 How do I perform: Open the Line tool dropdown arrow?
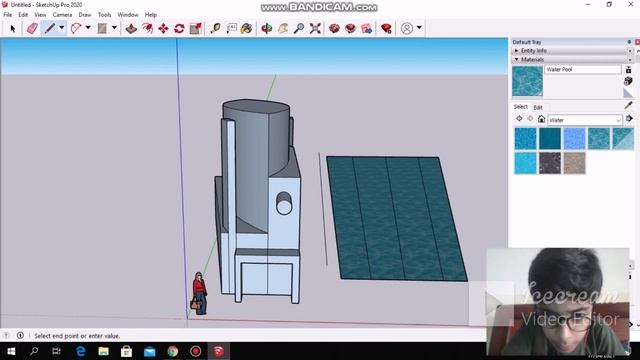(x=62, y=28)
